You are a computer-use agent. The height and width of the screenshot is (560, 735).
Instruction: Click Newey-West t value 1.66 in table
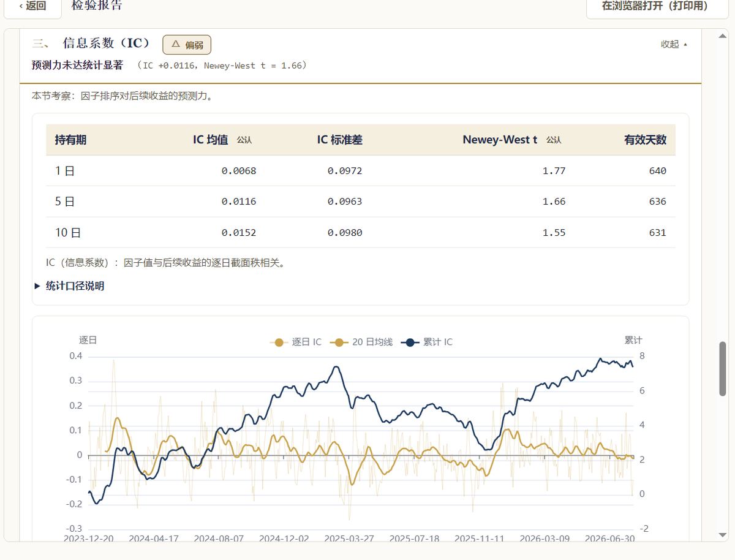(554, 202)
